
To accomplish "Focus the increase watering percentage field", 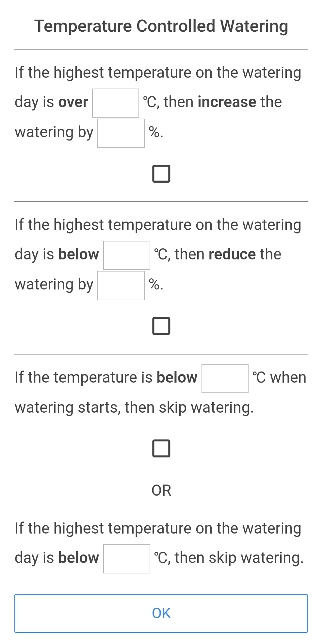I will coord(121,133).
